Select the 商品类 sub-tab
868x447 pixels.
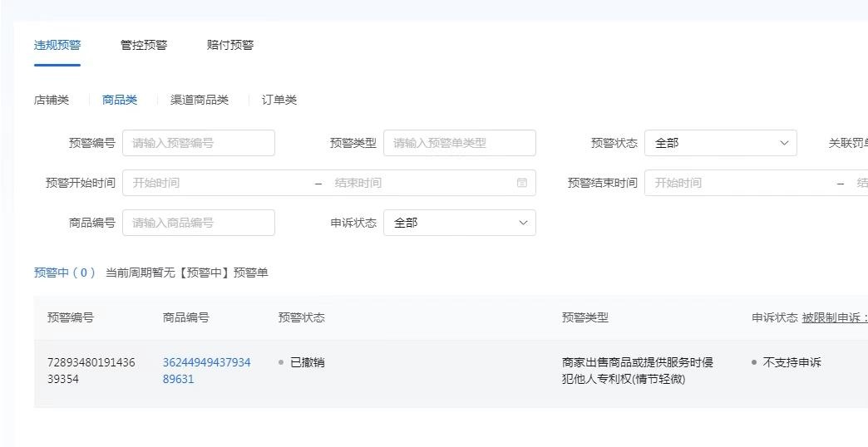coord(120,101)
